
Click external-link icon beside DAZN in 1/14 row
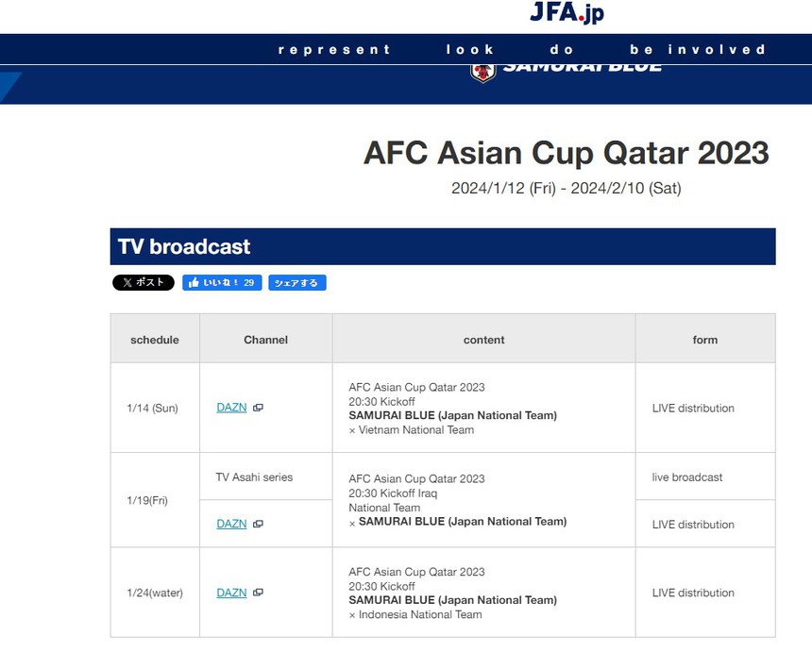click(x=258, y=408)
